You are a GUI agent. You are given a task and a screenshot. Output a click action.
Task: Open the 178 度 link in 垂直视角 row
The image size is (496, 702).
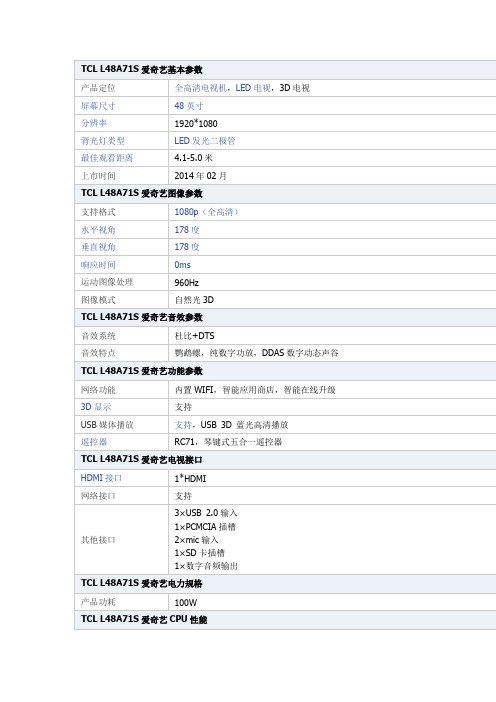click(187, 247)
